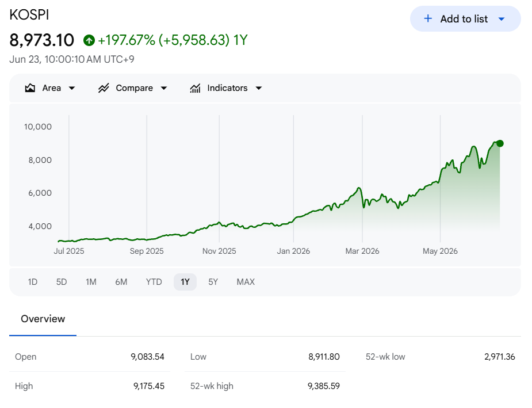532x408 pixels.
Task: Click the Area chart type icon
Action: point(30,88)
